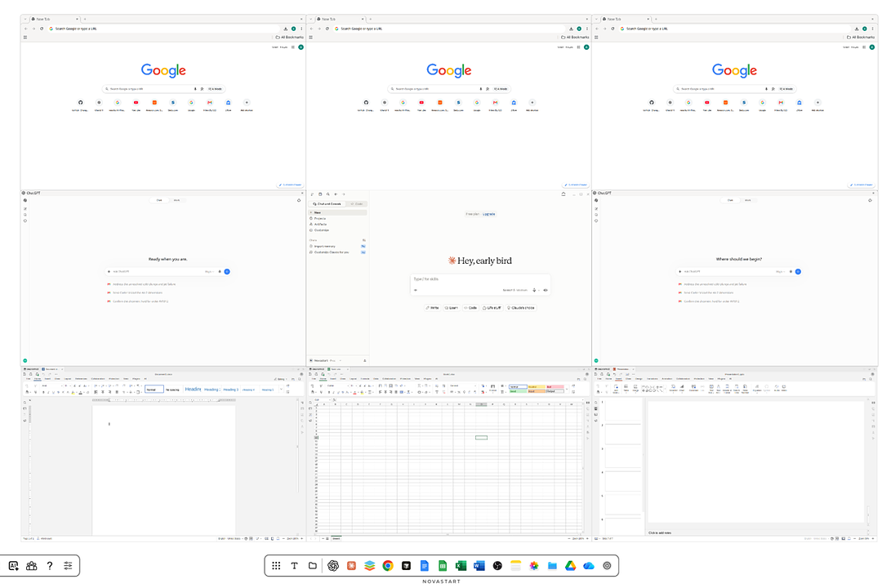Click the search icon in Claude's sidebar header

(x=328, y=194)
